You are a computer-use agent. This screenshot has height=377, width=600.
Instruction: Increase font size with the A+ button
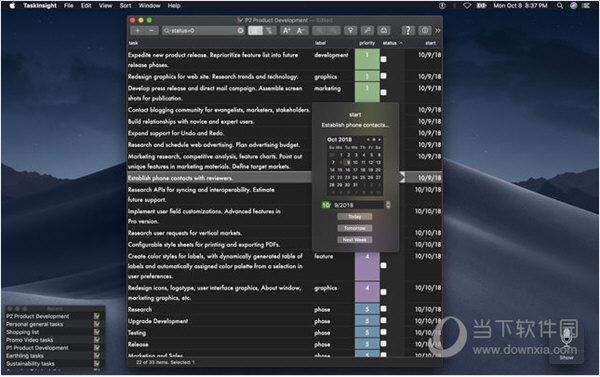coord(287,31)
